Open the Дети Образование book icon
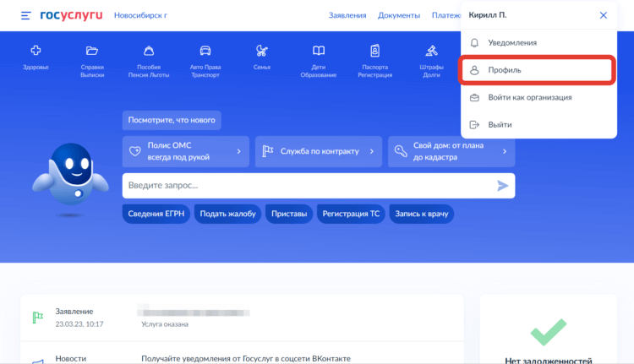 [318, 51]
